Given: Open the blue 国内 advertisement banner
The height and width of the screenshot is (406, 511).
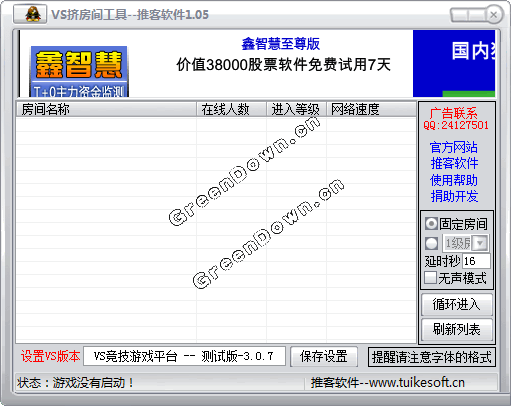Looking at the screenshot, I should [x=454, y=63].
